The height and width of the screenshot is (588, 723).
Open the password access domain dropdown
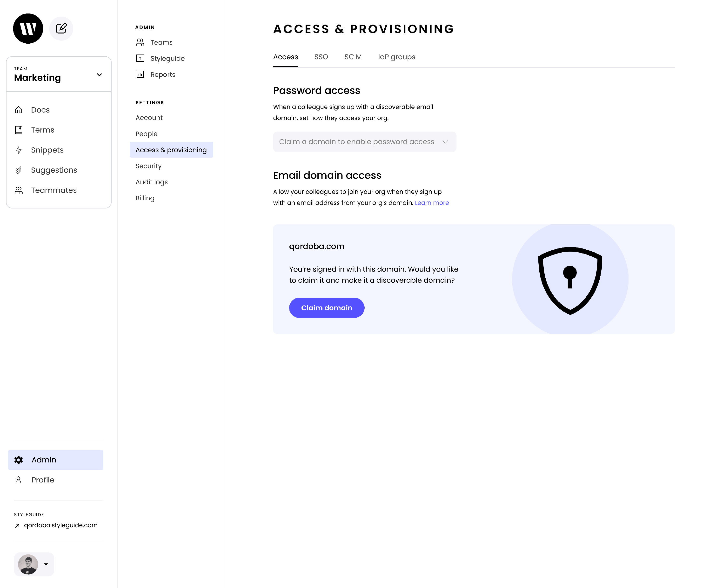364,142
